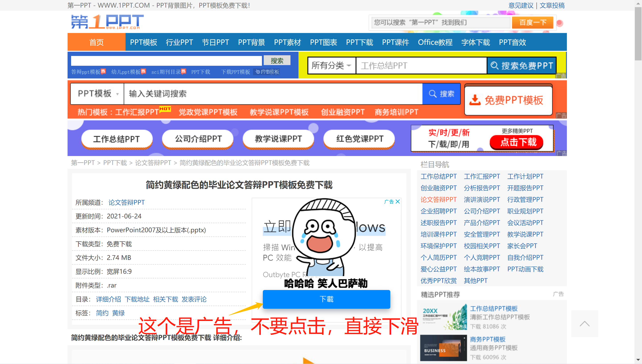Viewport: 642px width, 364px height.
Task: Click 论文答辩PPT in the breadcrumb trail
Action: pyautogui.click(x=153, y=163)
